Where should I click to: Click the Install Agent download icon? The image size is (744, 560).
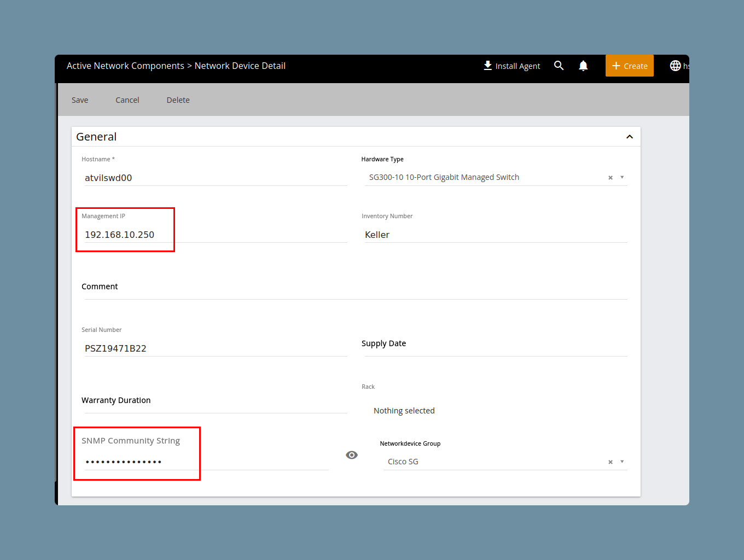click(487, 66)
